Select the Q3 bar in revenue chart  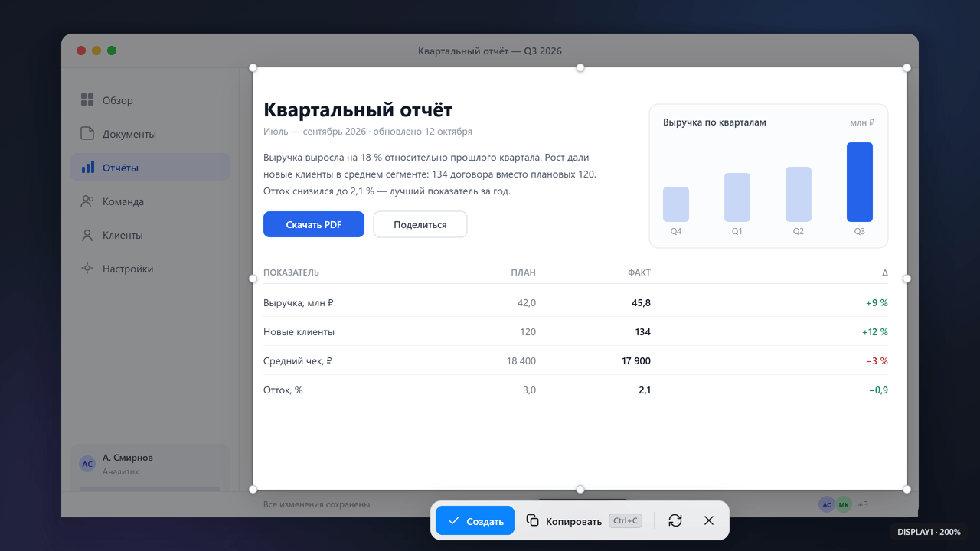click(x=860, y=182)
